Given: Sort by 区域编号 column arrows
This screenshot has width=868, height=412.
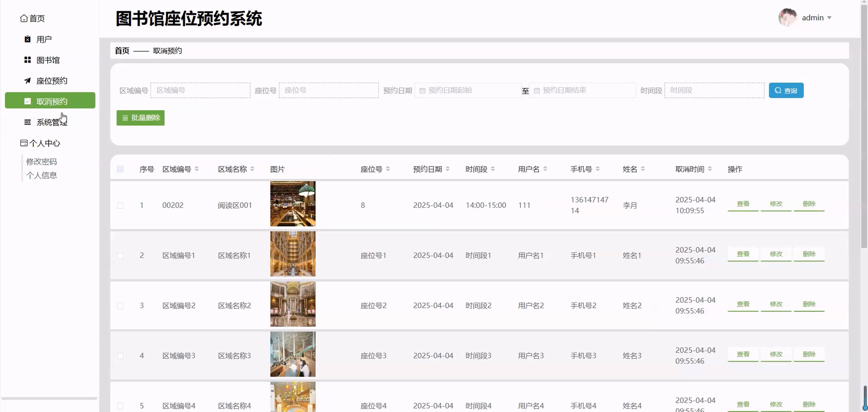Looking at the screenshot, I should pyautogui.click(x=197, y=169).
